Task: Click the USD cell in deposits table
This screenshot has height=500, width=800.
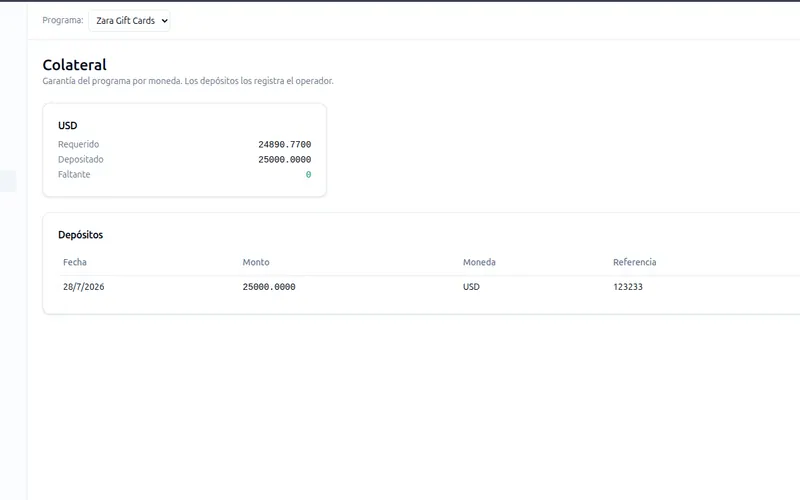Action: [x=471, y=287]
